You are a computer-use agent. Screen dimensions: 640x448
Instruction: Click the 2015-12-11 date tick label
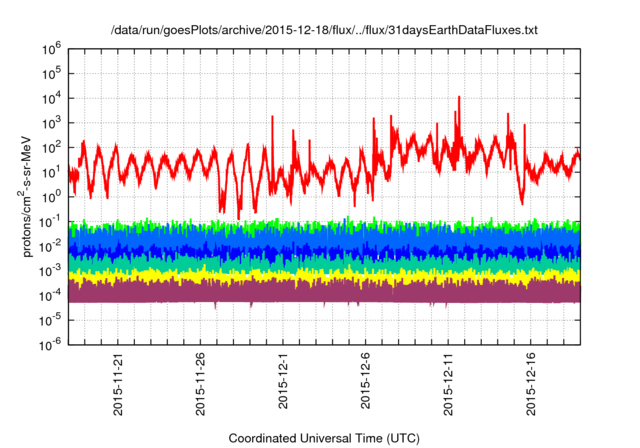pyautogui.click(x=448, y=384)
